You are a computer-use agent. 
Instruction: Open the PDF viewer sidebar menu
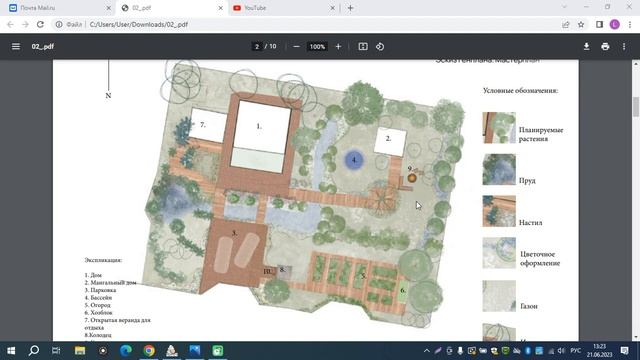[16, 47]
